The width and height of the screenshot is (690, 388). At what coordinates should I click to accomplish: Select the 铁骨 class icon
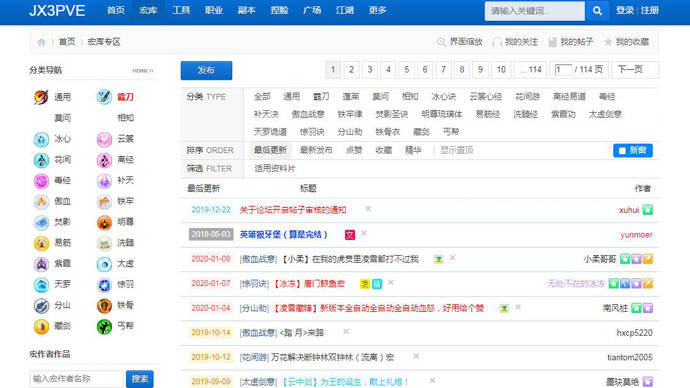(x=104, y=306)
